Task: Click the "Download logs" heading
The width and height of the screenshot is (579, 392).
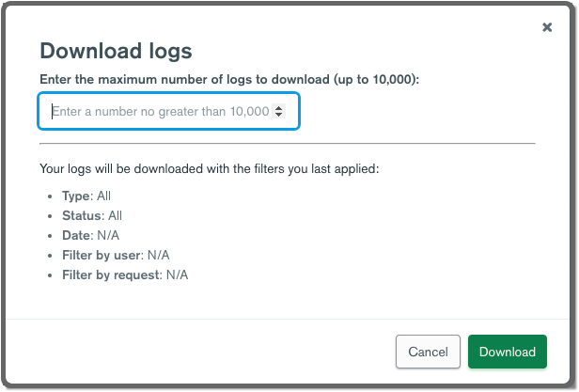Action: (117, 51)
